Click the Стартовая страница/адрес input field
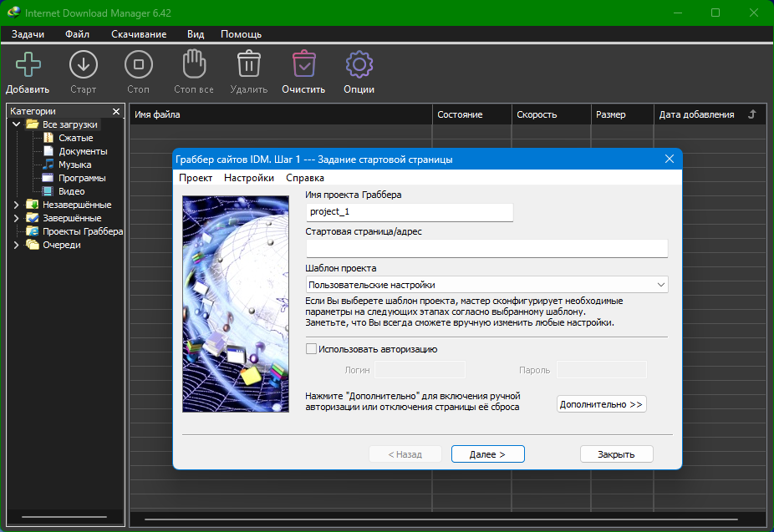Image resolution: width=774 pixels, height=532 pixels. coord(486,248)
